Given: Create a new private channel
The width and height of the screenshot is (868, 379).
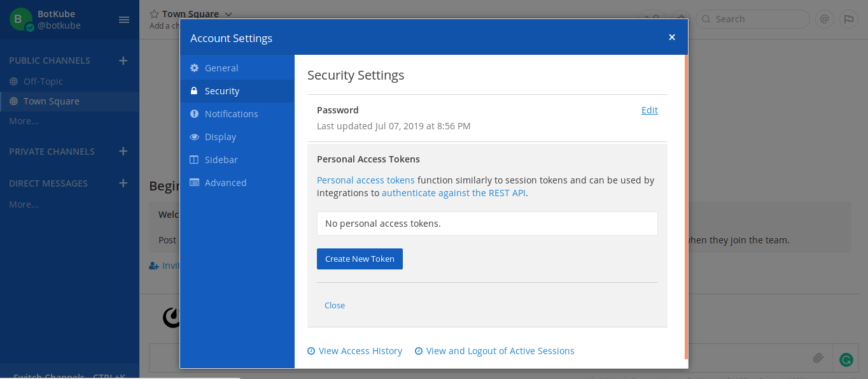Looking at the screenshot, I should (123, 152).
